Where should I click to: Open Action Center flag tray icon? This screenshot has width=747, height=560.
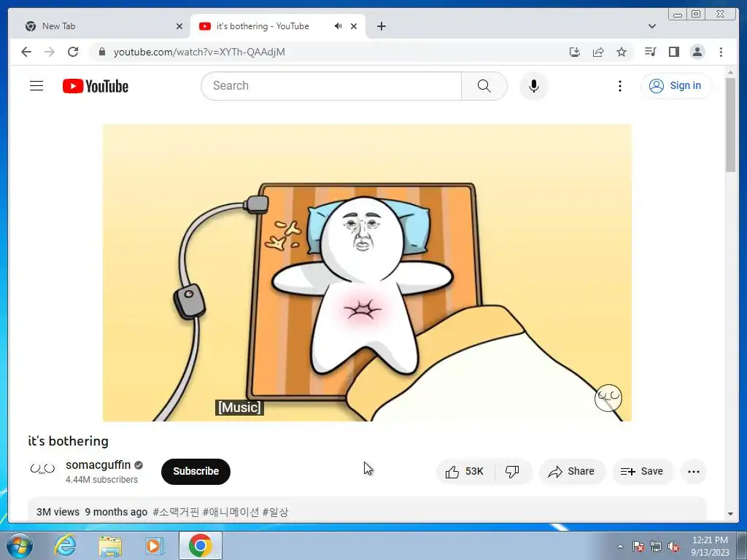tap(638, 547)
